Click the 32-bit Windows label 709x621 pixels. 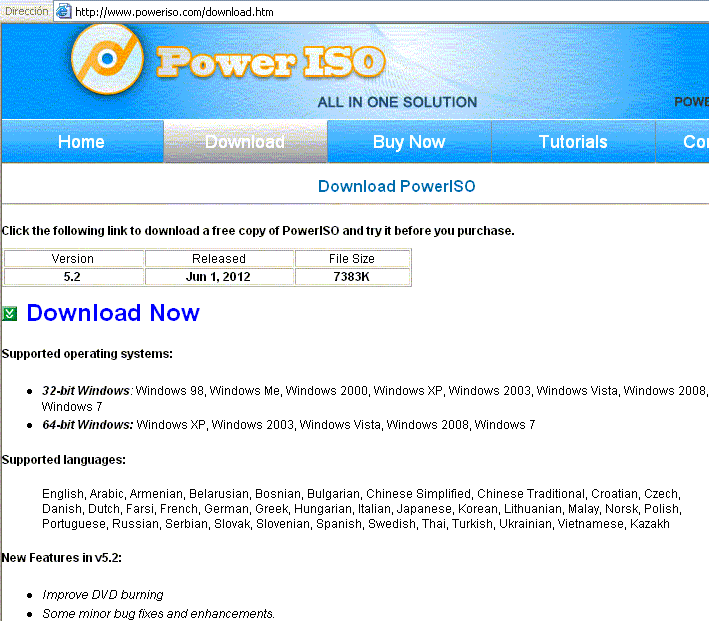[87, 391]
